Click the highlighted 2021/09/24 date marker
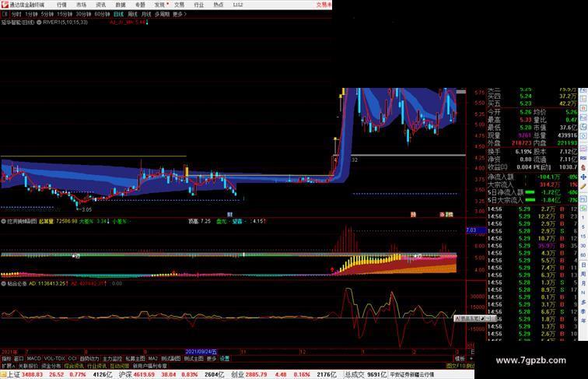This screenshot has height=379, width=588. coord(201,352)
